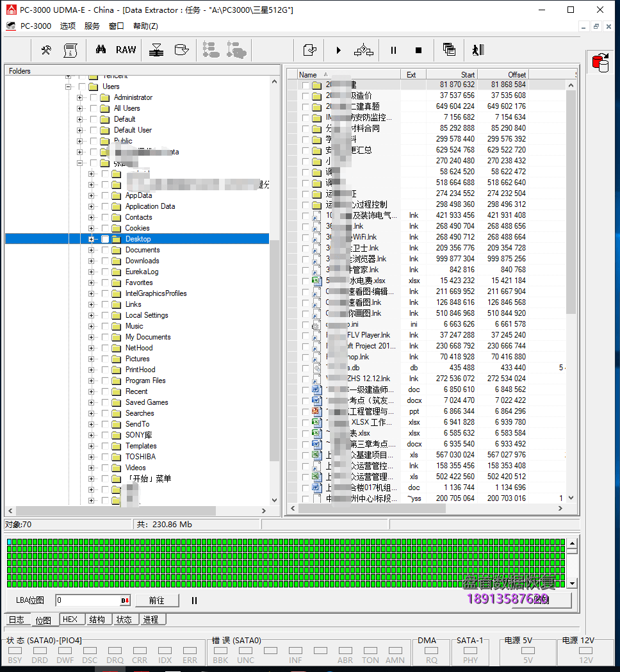The width and height of the screenshot is (620, 672).
Task: Click the greyed tree-with-disk toolbar icon
Action: click(236, 50)
